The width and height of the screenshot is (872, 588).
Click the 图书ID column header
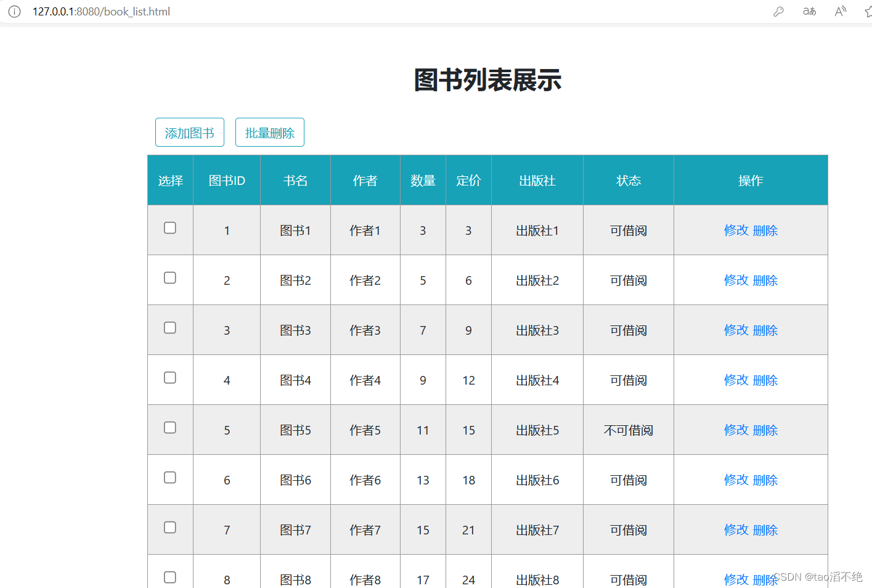[x=227, y=181]
